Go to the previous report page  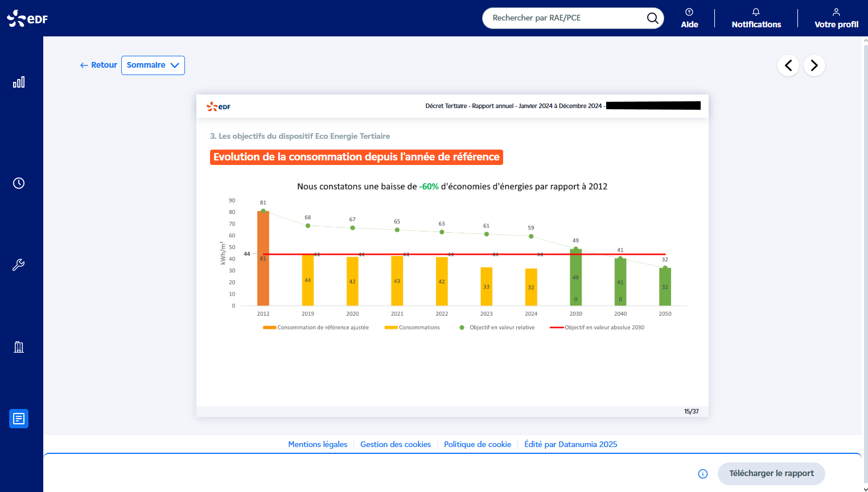(x=788, y=65)
